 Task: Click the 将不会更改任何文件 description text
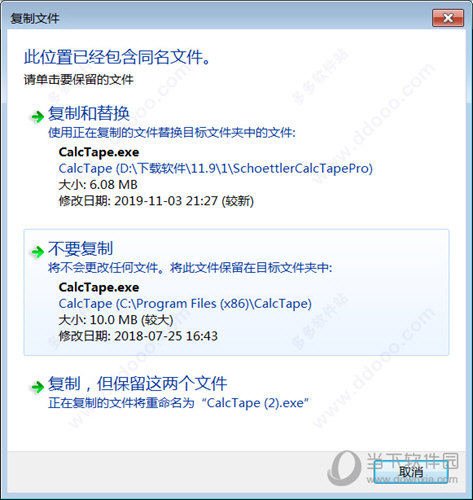point(190,268)
